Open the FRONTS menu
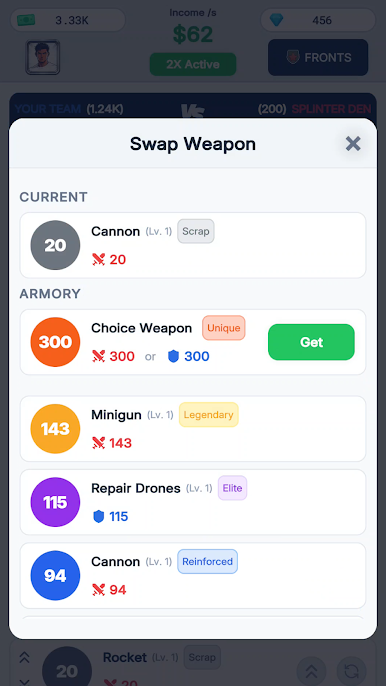Screen dimensions: 386x686 tap(318, 57)
